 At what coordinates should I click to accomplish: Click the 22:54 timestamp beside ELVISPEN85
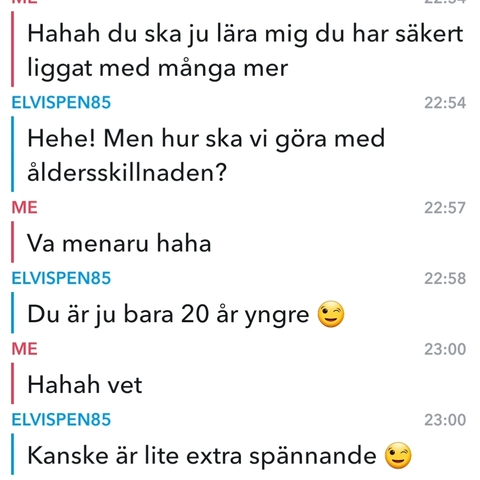(x=445, y=103)
